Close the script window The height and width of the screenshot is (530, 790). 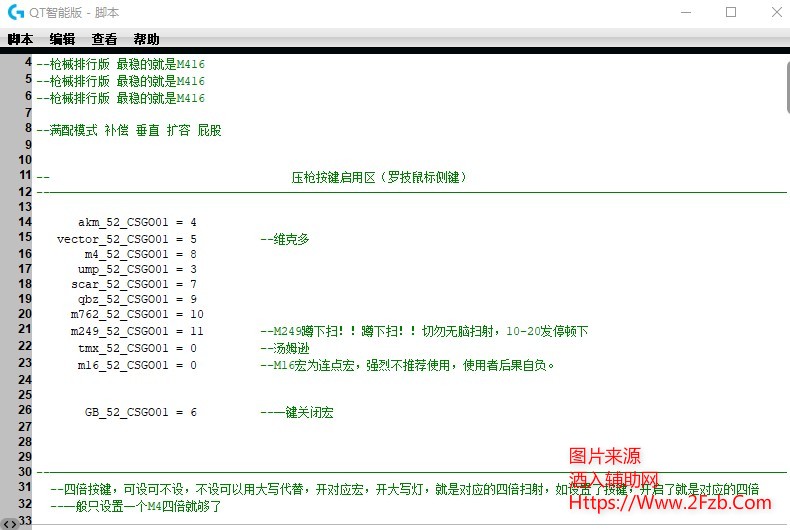[x=776, y=12]
